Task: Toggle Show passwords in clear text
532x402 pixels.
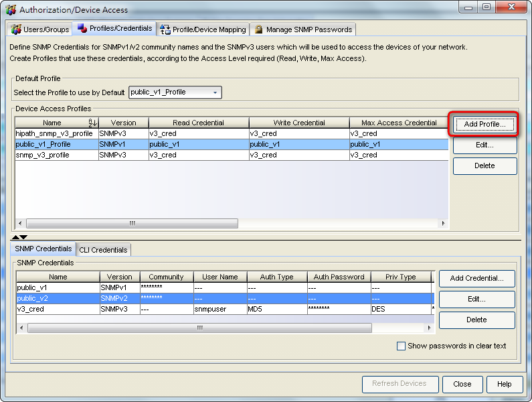Action: 401,346
